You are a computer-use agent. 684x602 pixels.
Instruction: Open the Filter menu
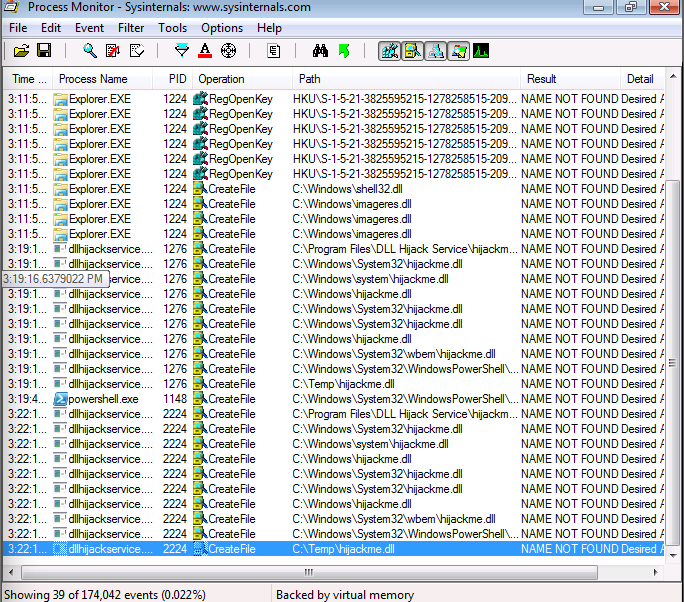131,28
